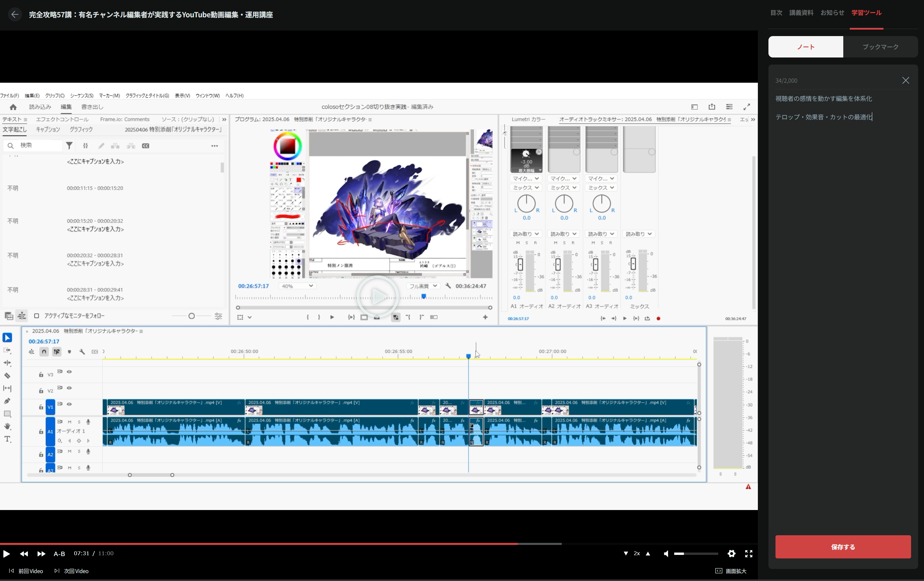The width and height of the screenshot is (924, 581).
Task: Rewind the course video
Action: tap(24, 553)
